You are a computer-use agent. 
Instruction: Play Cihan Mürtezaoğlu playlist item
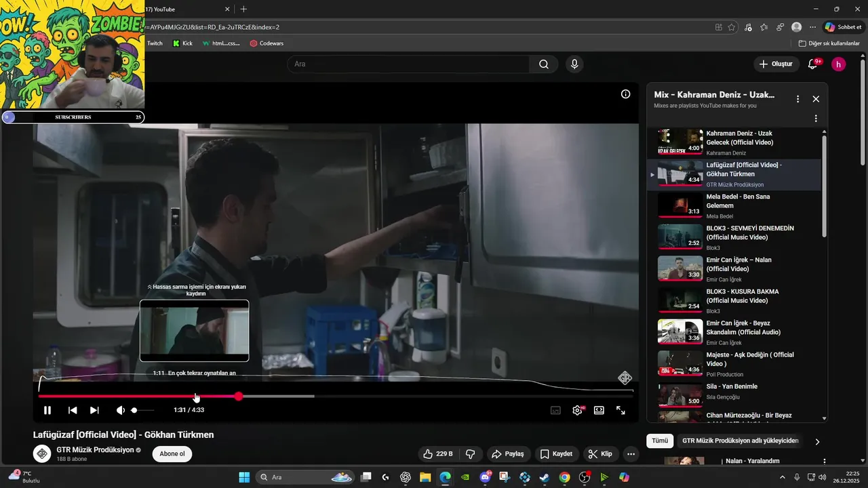pos(734,417)
